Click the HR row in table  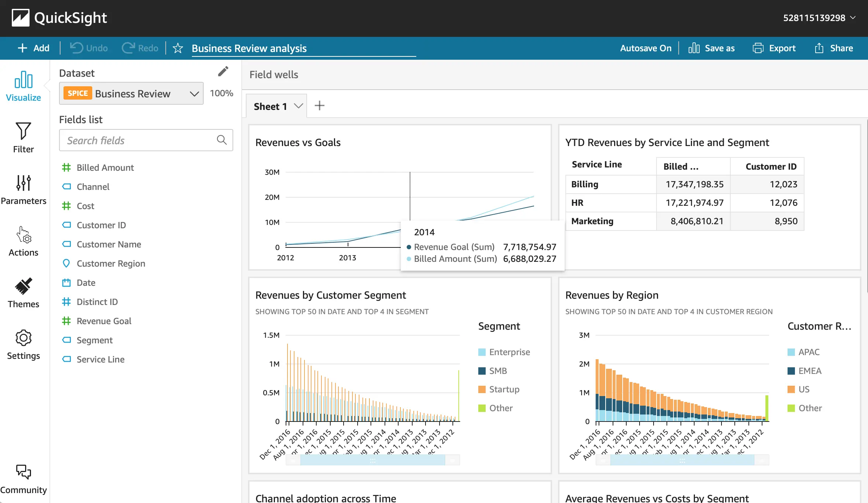point(685,202)
